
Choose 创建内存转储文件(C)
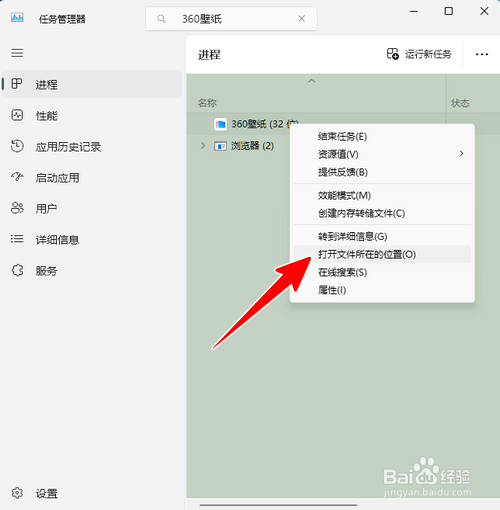382,213
